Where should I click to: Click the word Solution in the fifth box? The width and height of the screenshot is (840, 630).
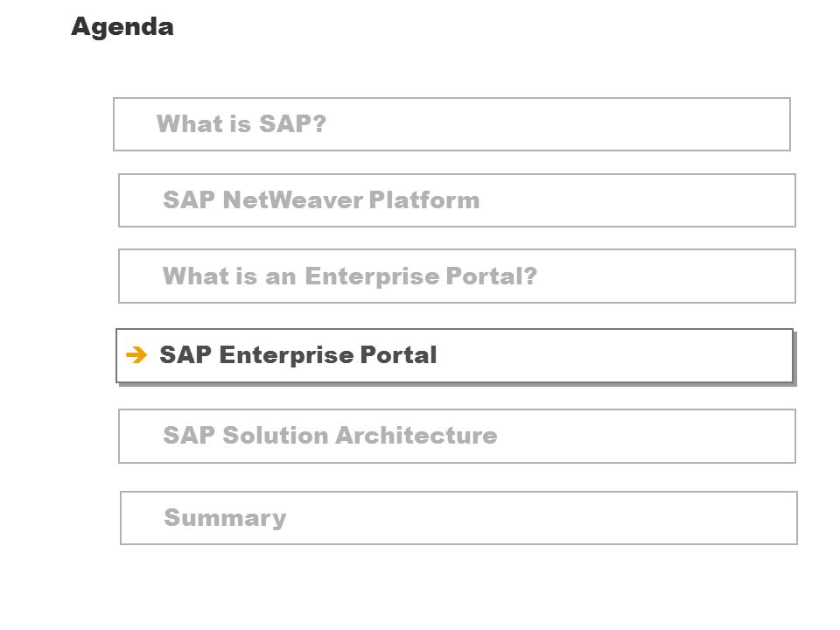pyautogui.click(x=276, y=435)
